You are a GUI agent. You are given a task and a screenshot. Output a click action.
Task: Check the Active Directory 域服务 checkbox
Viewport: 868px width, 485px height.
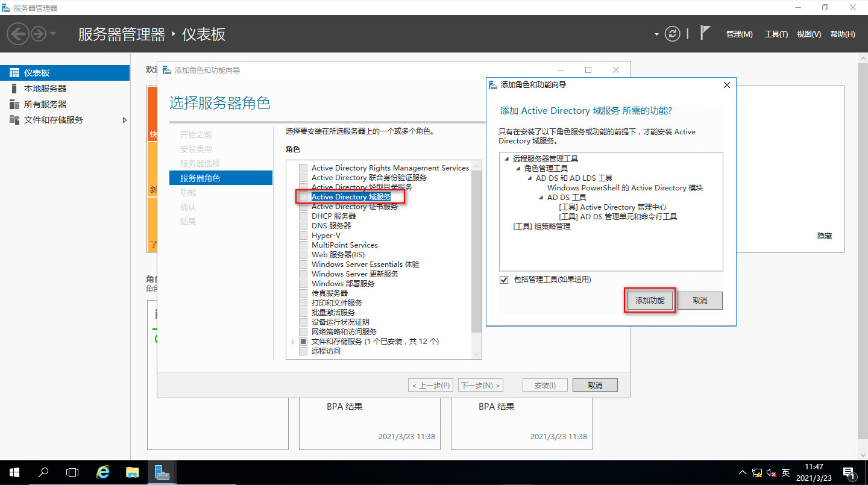303,197
